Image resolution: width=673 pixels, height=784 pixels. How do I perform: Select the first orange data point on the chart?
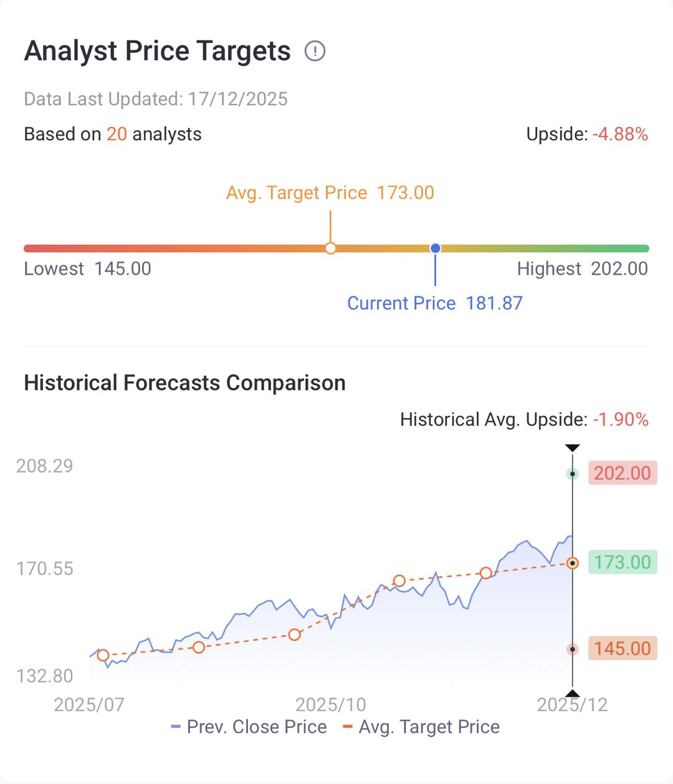tap(103, 655)
